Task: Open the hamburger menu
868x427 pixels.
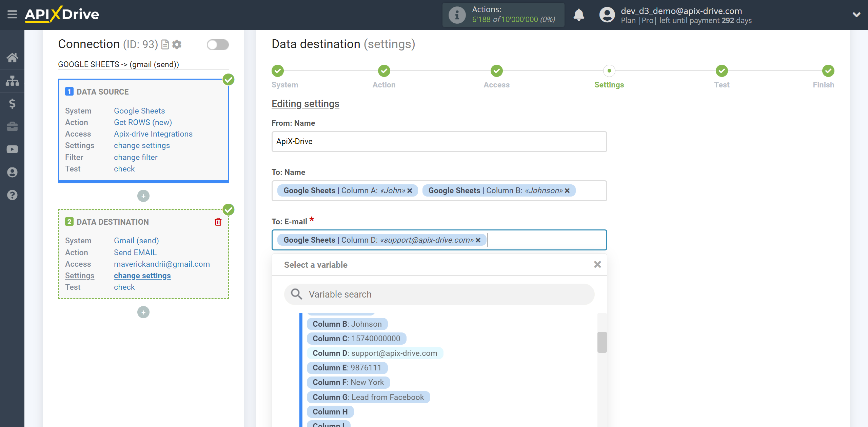Action: (12, 15)
